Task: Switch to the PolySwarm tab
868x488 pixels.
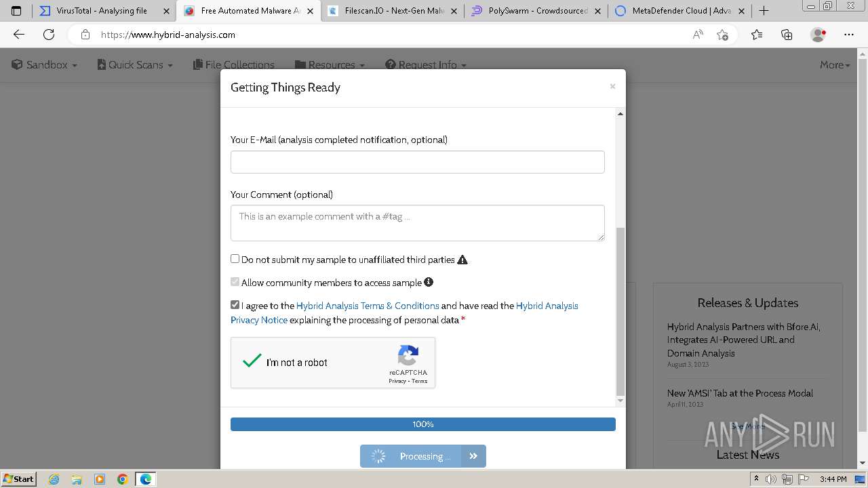Action: (537, 11)
